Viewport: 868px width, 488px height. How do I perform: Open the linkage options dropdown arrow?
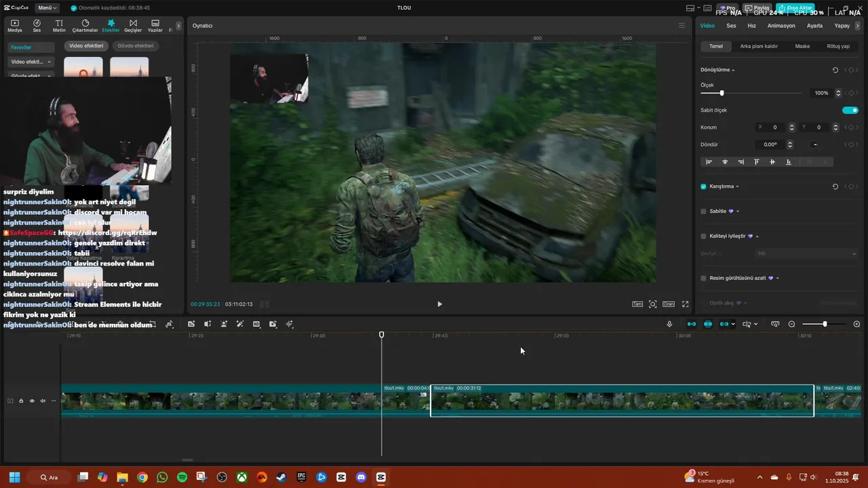pyautogui.click(x=733, y=324)
